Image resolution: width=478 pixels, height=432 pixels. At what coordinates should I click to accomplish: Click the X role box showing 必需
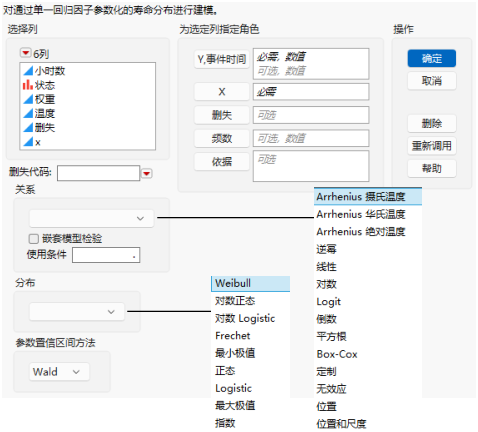click(311, 92)
